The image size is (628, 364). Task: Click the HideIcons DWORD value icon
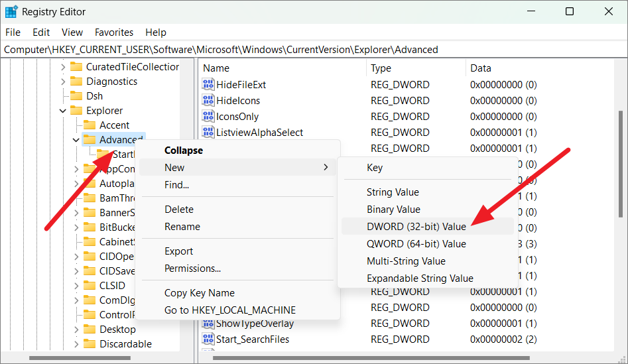pyautogui.click(x=208, y=101)
